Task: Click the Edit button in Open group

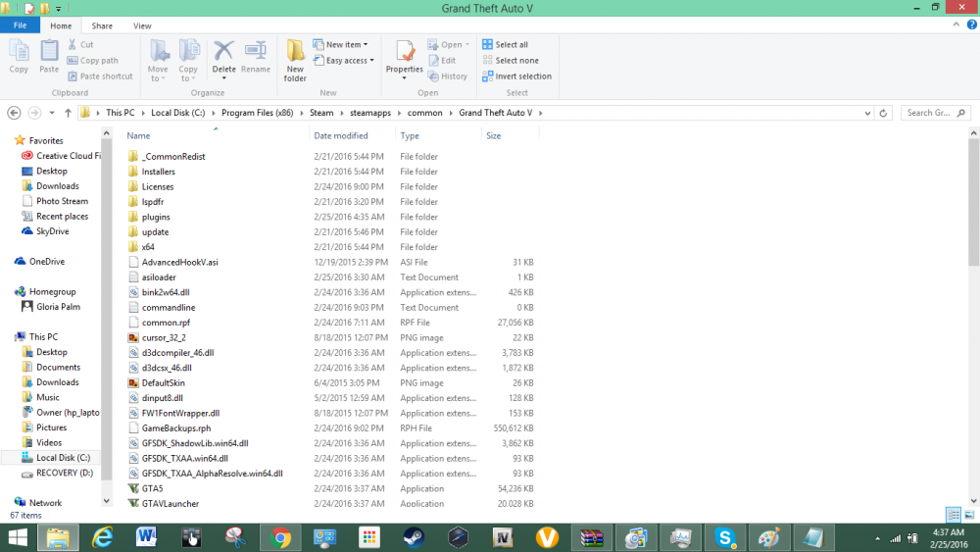Action: [x=442, y=61]
